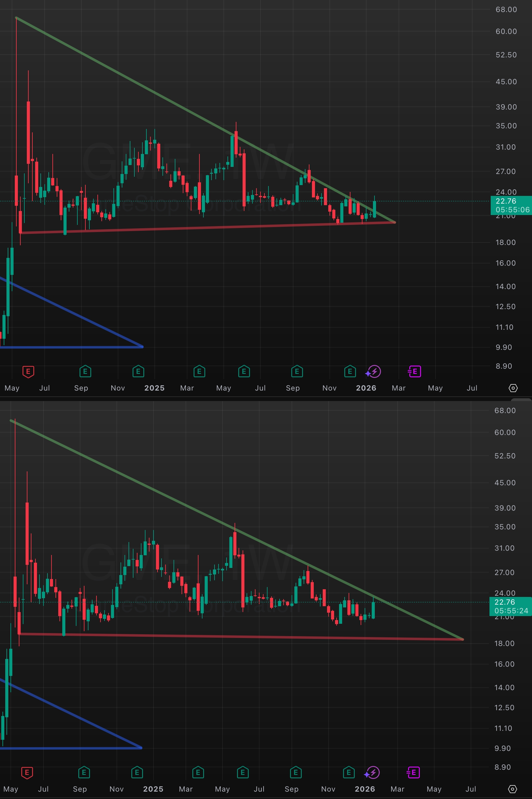Click the 31.00 price label in lower chart
Image resolution: width=532 pixels, height=799 pixels.
(505, 549)
